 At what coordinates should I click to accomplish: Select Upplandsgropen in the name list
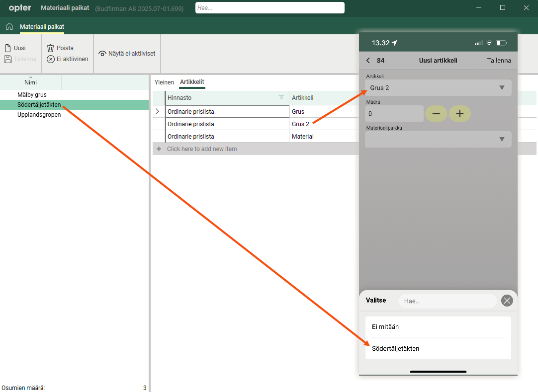(39, 115)
